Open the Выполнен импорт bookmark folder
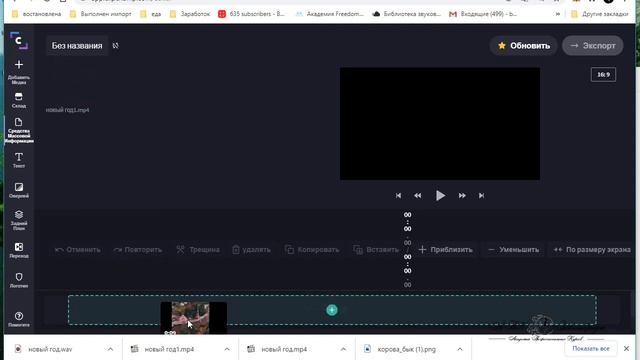Image resolution: width=640 pixels, height=360 pixels. pyautogui.click(x=101, y=14)
